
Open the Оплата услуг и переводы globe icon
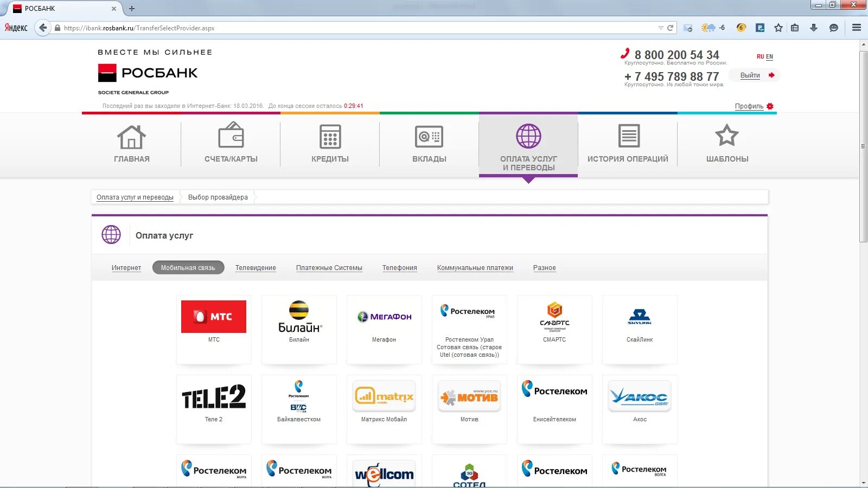coord(528,136)
